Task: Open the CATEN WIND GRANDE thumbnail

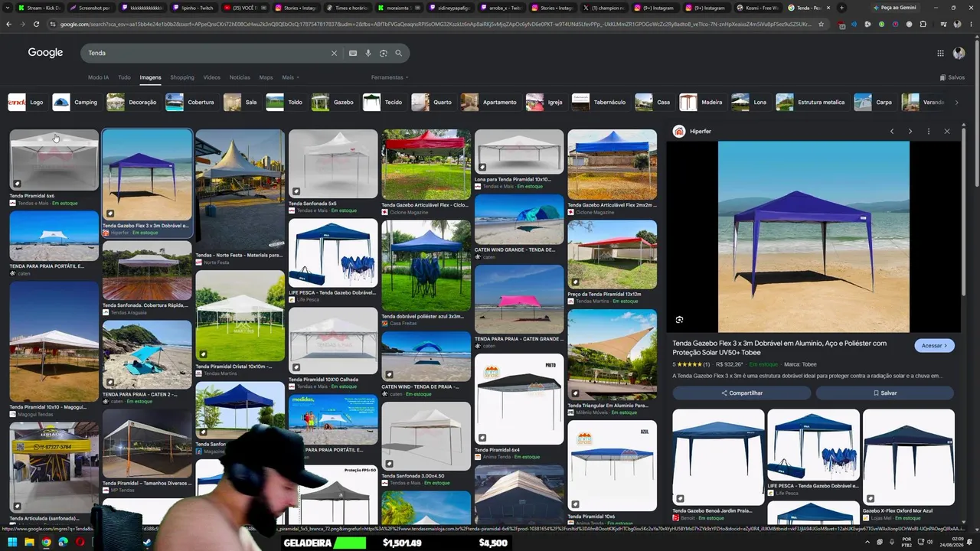Action: coord(519,219)
